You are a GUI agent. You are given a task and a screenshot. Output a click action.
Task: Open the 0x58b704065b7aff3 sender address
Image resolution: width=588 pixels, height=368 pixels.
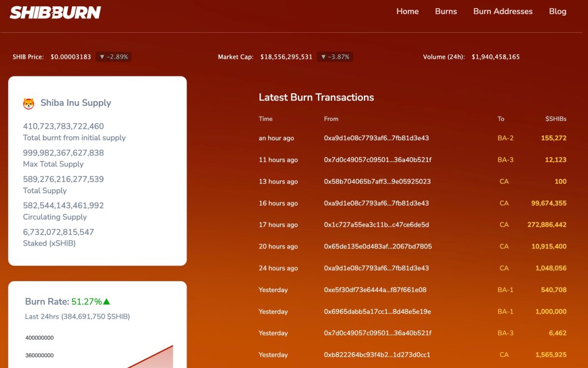coord(377,182)
